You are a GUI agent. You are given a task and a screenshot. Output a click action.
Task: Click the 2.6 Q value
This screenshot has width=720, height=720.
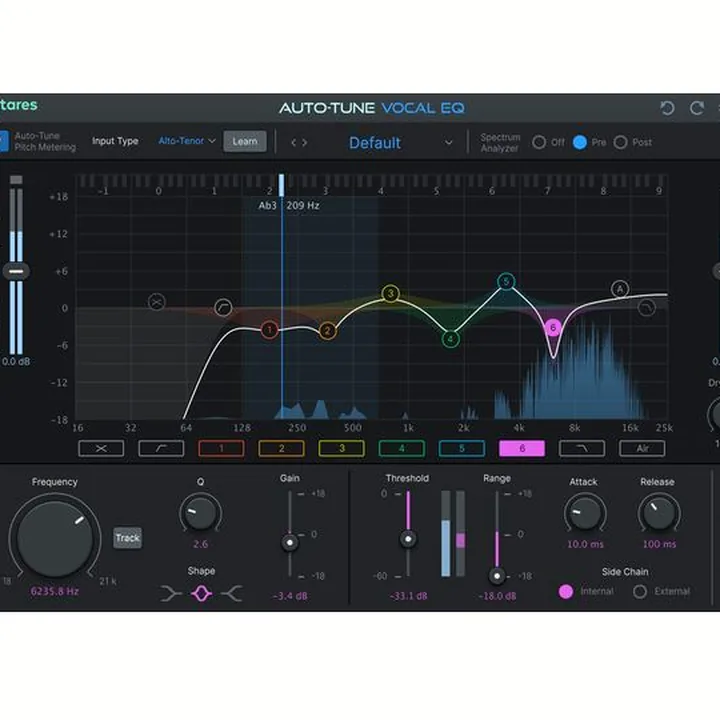coord(200,544)
